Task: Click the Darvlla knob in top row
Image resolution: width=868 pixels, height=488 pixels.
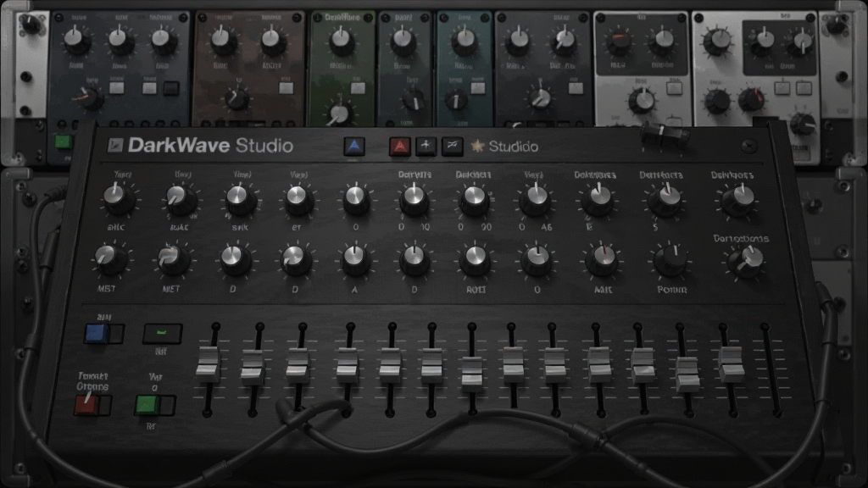Action: coord(414,200)
